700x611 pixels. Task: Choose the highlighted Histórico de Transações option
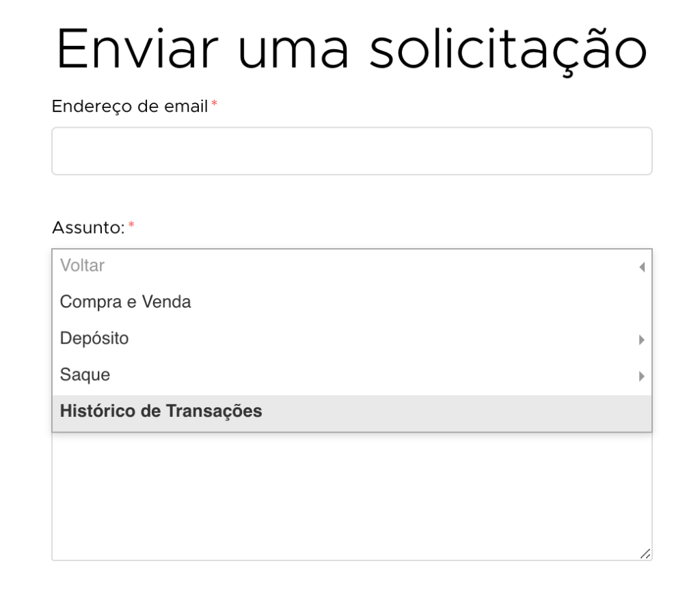pos(352,412)
